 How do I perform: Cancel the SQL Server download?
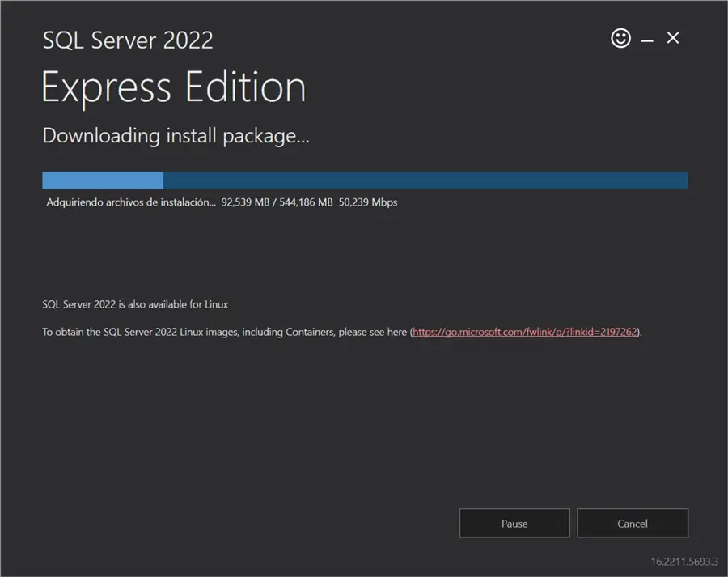pos(633,524)
